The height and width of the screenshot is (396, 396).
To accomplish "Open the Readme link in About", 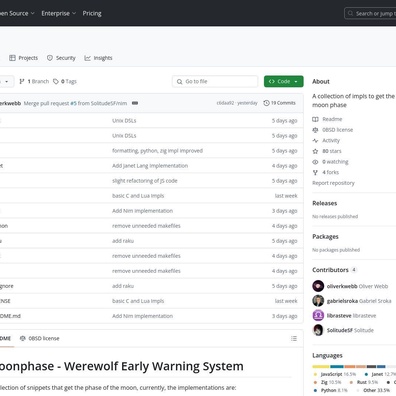I will pos(327,119).
